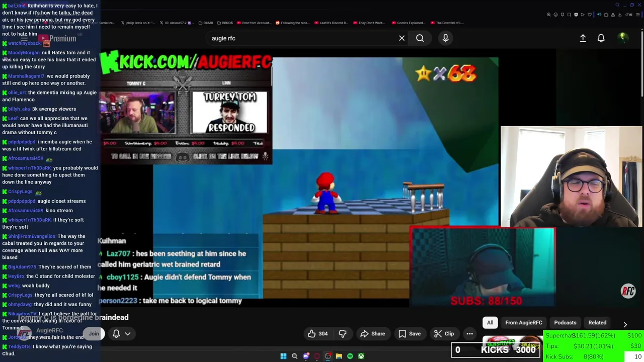Select the All filter chip

(490, 323)
